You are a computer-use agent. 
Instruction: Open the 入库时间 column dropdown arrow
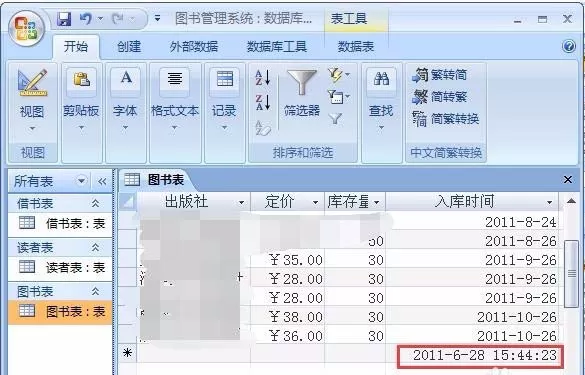click(x=550, y=203)
